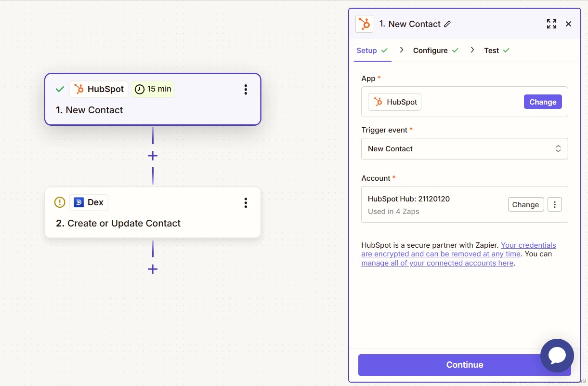Click the account text HubSpot Hub: 21120120
Screen dimensions: 588x386
[409, 199]
